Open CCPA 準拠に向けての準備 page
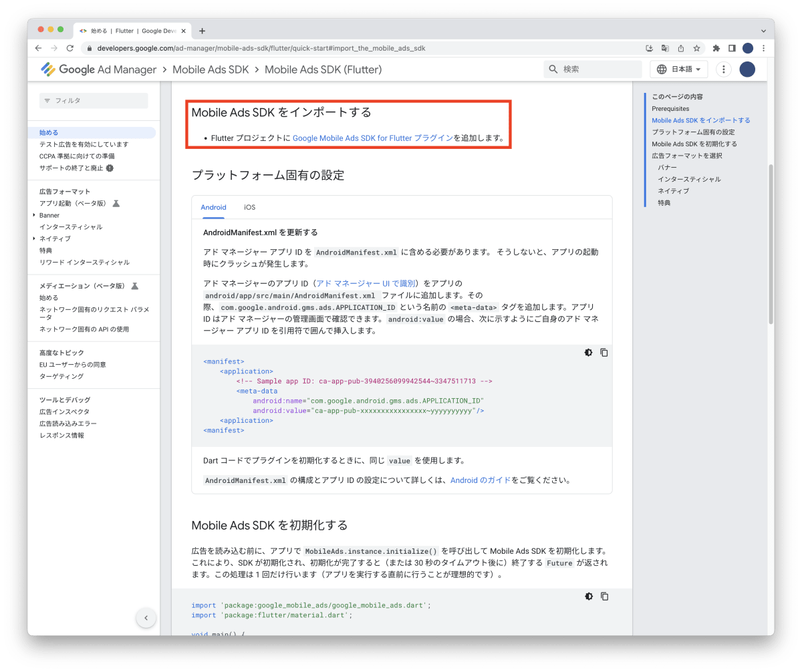 pos(76,156)
